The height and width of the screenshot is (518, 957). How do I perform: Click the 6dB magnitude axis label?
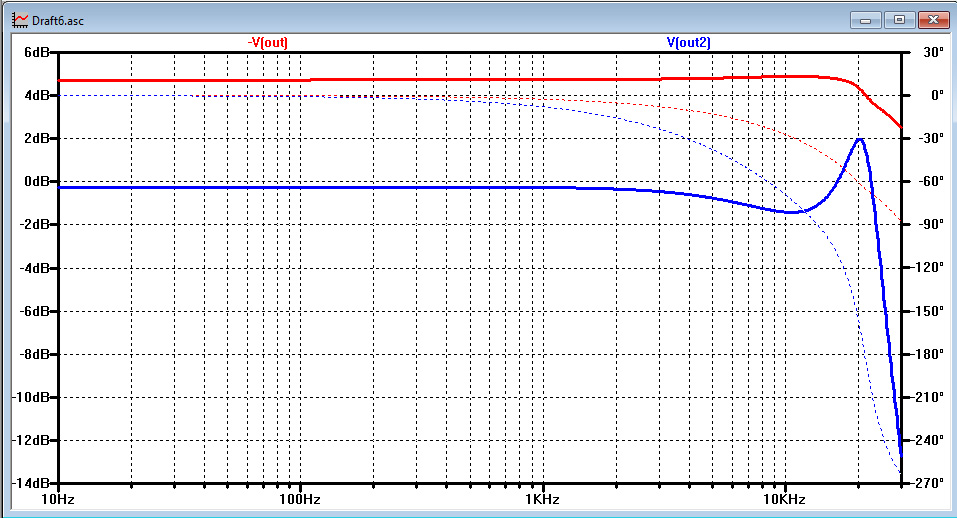[36, 52]
